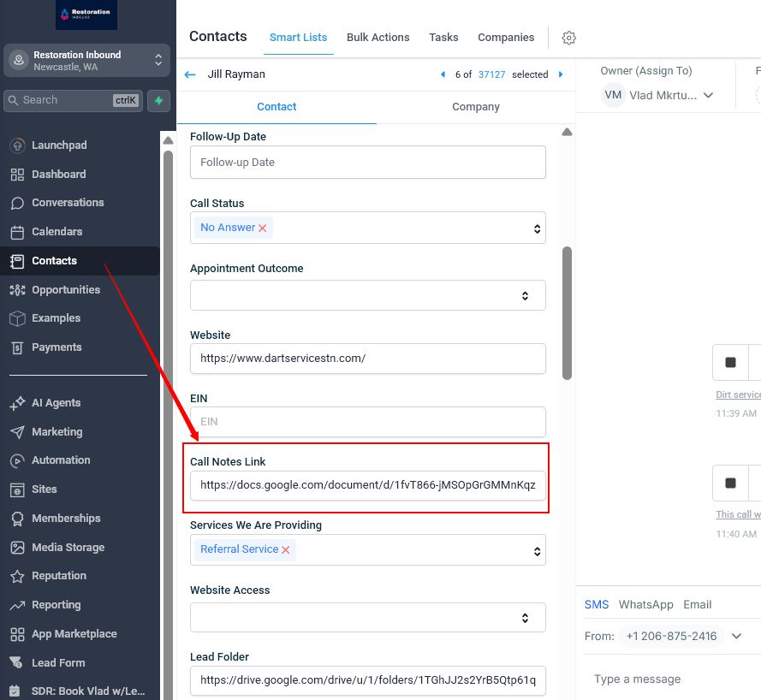This screenshot has width=761, height=700.
Task: Remove the No Answer tag from Call Status
Action: point(263,228)
